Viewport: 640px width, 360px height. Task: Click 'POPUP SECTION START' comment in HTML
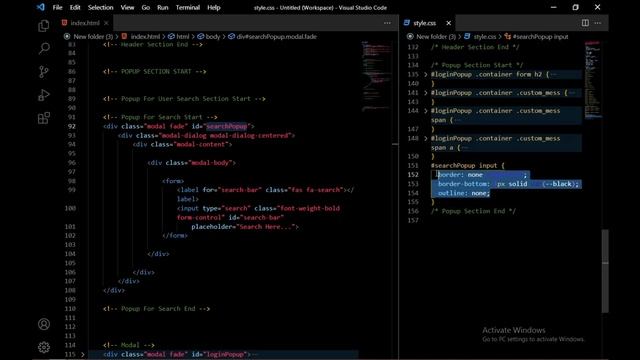tap(155, 71)
